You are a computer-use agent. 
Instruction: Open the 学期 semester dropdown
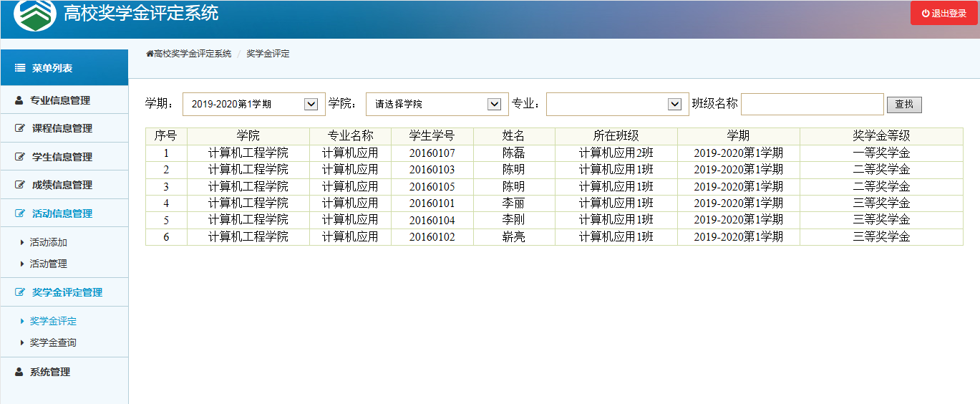pos(254,104)
